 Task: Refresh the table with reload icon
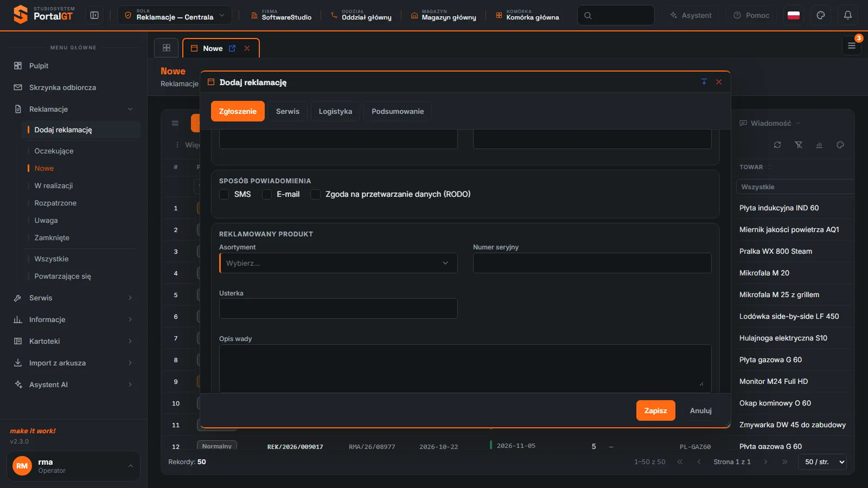click(x=777, y=145)
